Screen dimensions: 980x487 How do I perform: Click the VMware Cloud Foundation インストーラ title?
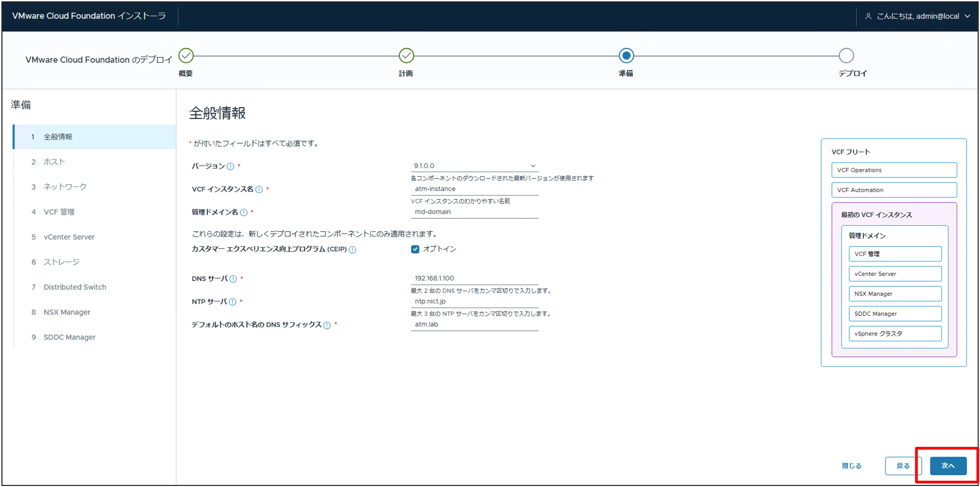[x=89, y=16]
